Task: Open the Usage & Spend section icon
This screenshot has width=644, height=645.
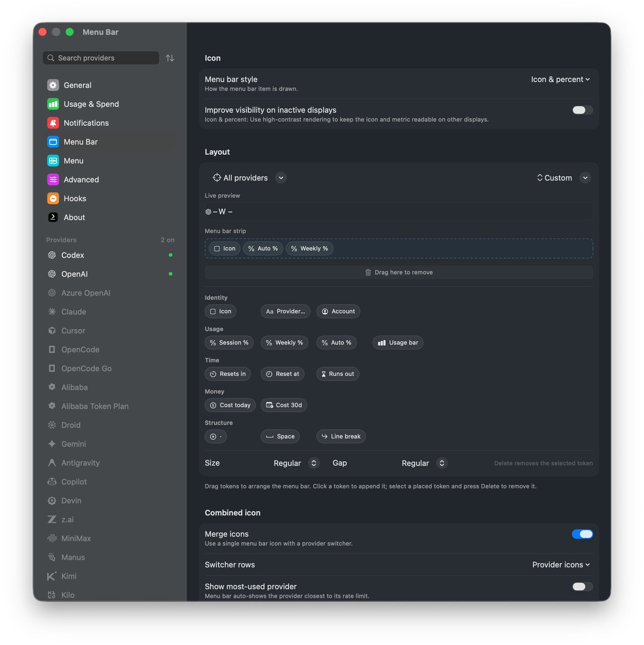Action: pyautogui.click(x=53, y=104)
